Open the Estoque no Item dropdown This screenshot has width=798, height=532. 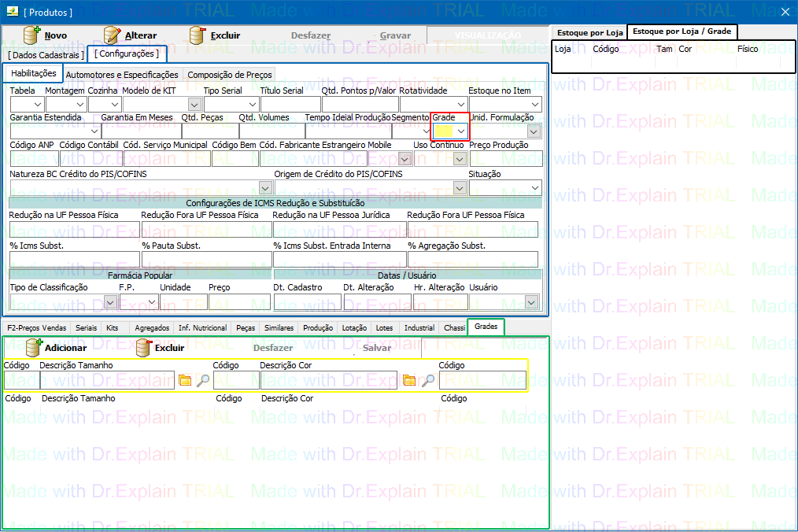[x=535, y=105]
